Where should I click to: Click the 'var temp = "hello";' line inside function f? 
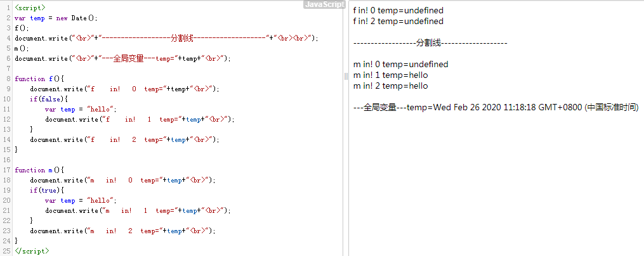click(81, 109)
